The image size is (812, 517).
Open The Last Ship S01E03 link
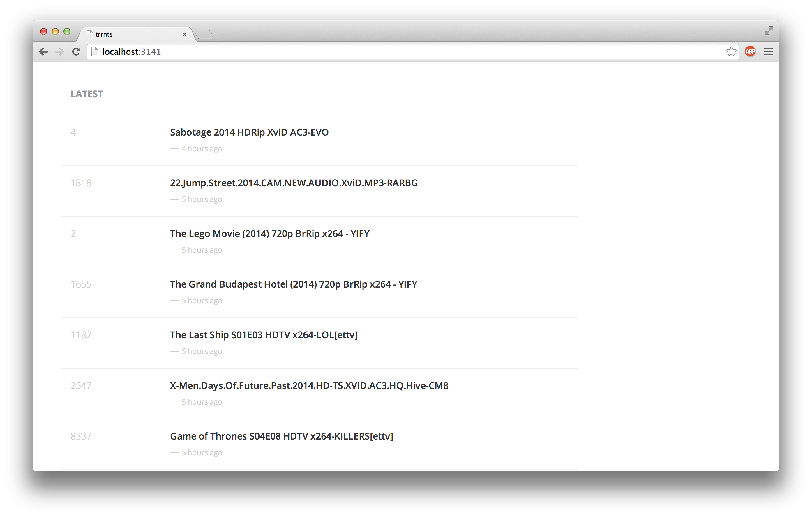(264, 335)
